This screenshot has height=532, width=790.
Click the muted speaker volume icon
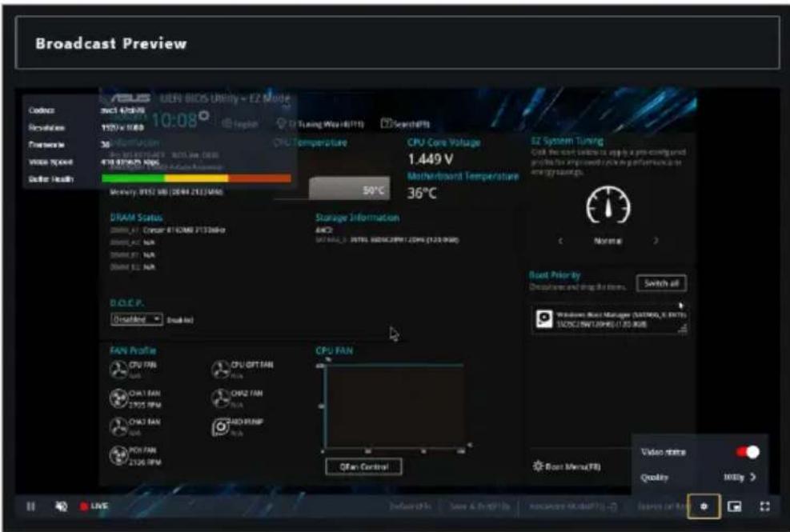(x=61, y=506)
